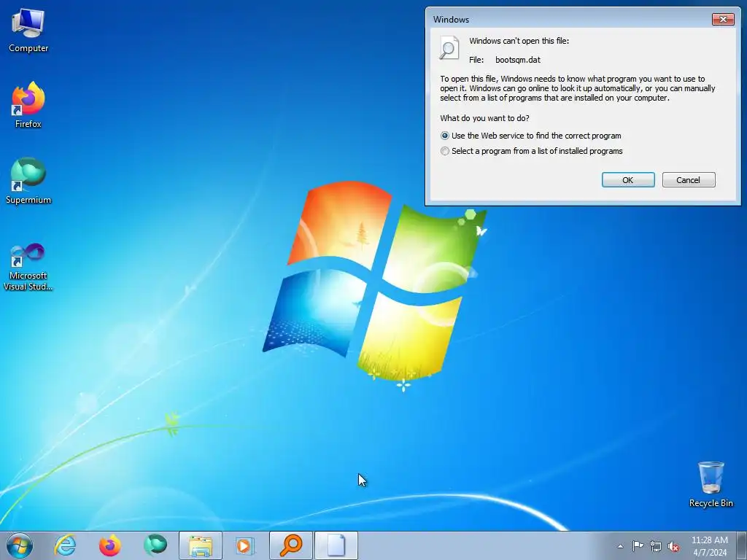Click the Supermium taskbar icon
Screen dimensions: 747x560
155,545
